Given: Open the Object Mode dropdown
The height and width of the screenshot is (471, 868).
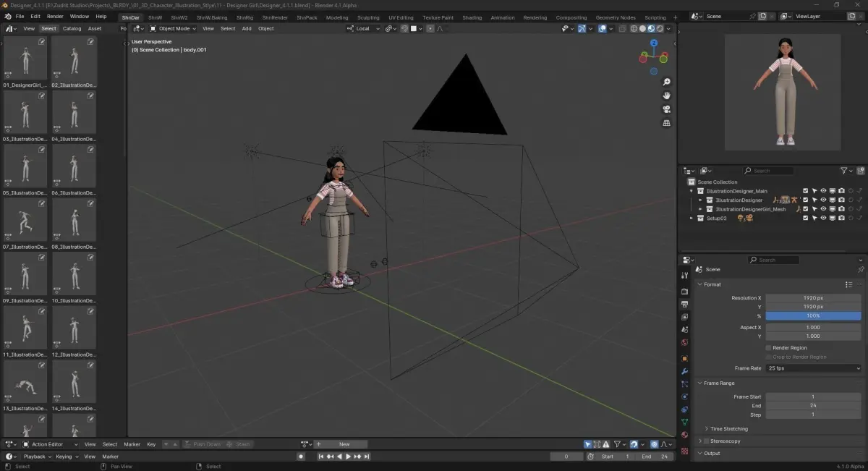Looking at the screenshot, I should click(x=172, y=28).
